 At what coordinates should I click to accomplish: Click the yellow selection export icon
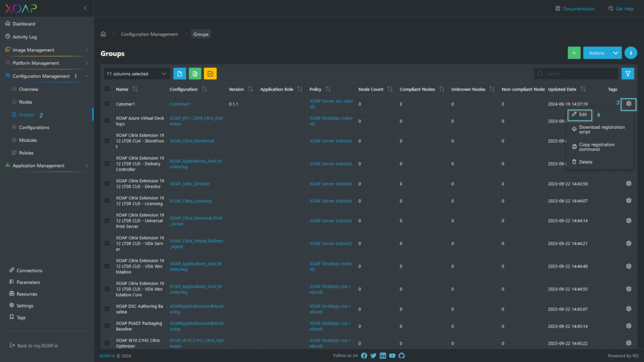210,74
